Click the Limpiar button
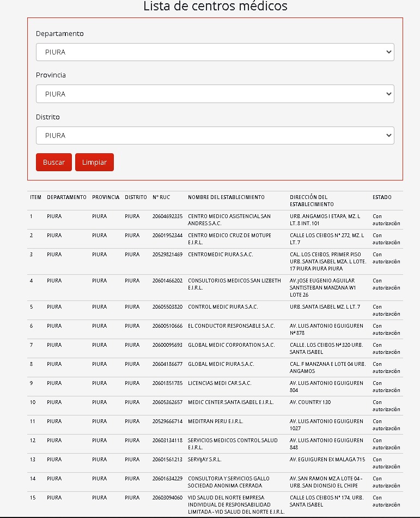Image resolution: width=420 pixels, height=518 pixels. click(x=94, y=162)
